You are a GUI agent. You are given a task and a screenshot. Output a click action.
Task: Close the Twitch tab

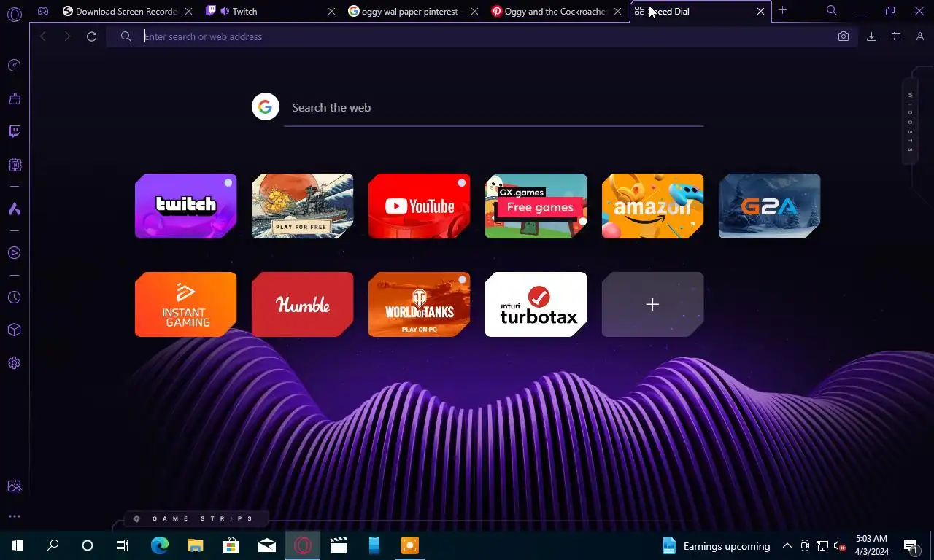click(332, 11)
